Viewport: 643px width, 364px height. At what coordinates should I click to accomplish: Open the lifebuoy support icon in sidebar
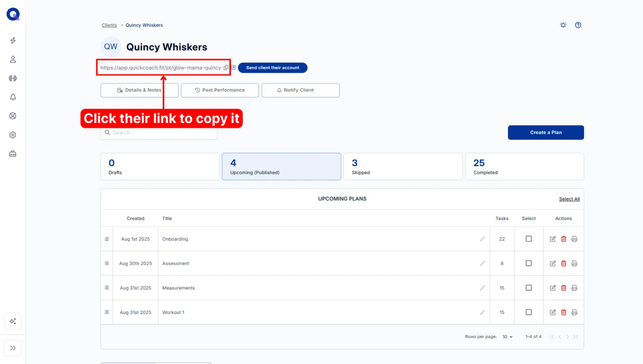click(13, 116)
